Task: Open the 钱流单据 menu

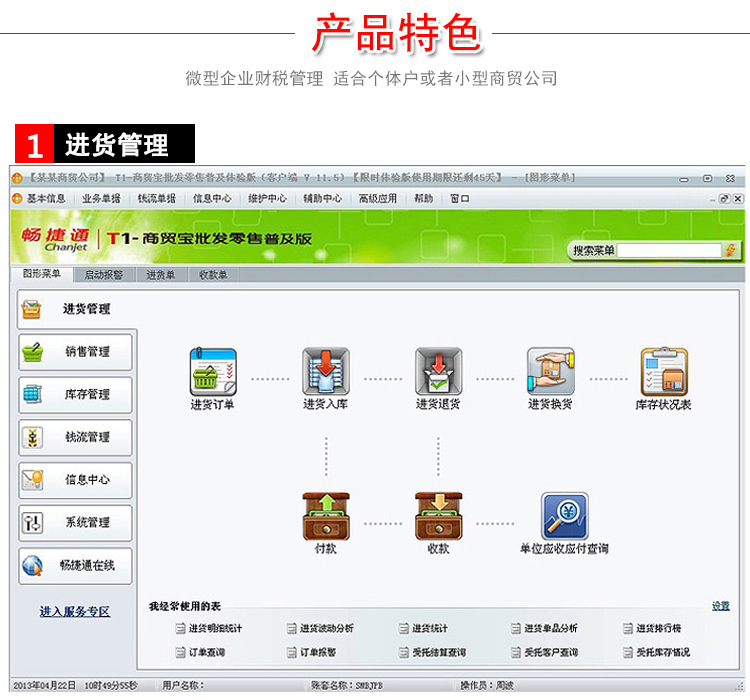Action: [x=156, y=199]
